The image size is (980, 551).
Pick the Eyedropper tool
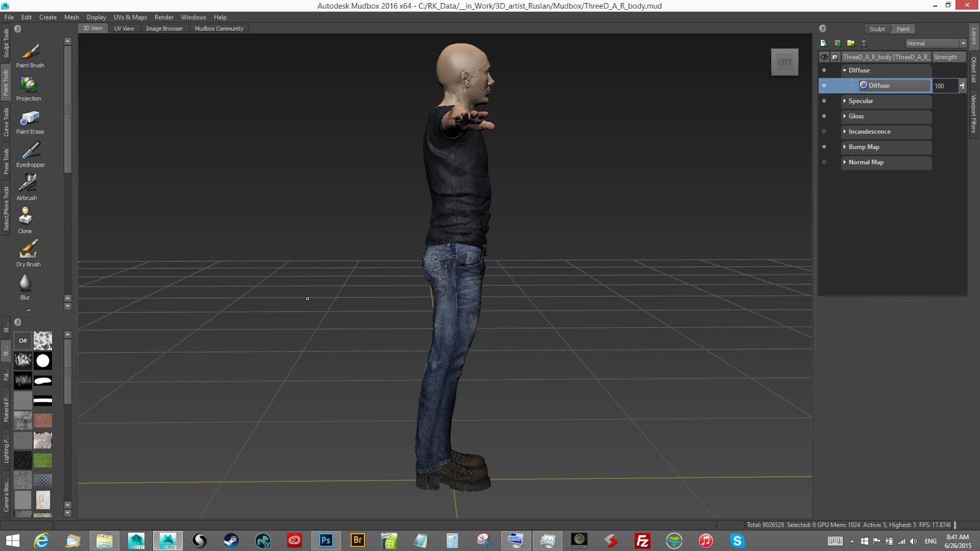tap(30, 155)
